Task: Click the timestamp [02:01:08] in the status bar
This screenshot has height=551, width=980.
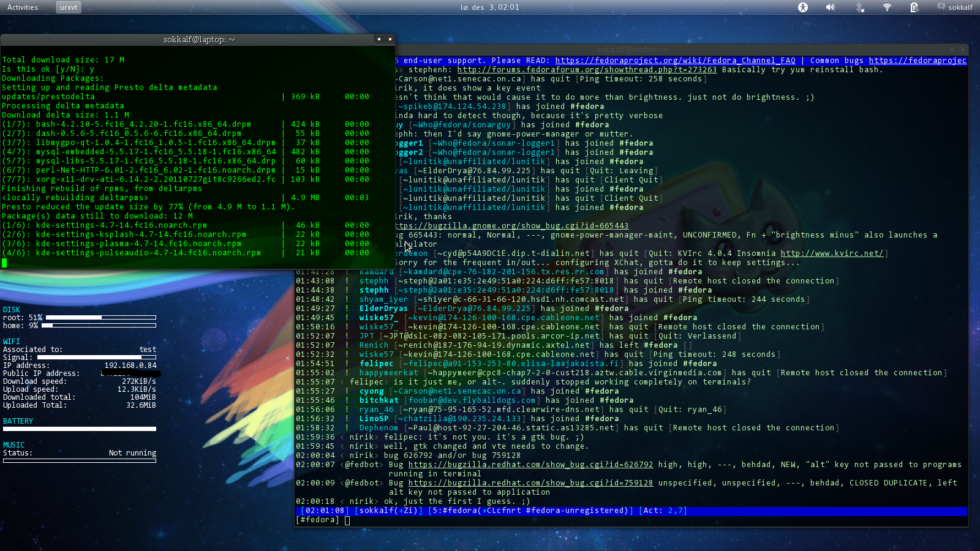Action: [x=325, y=511]
